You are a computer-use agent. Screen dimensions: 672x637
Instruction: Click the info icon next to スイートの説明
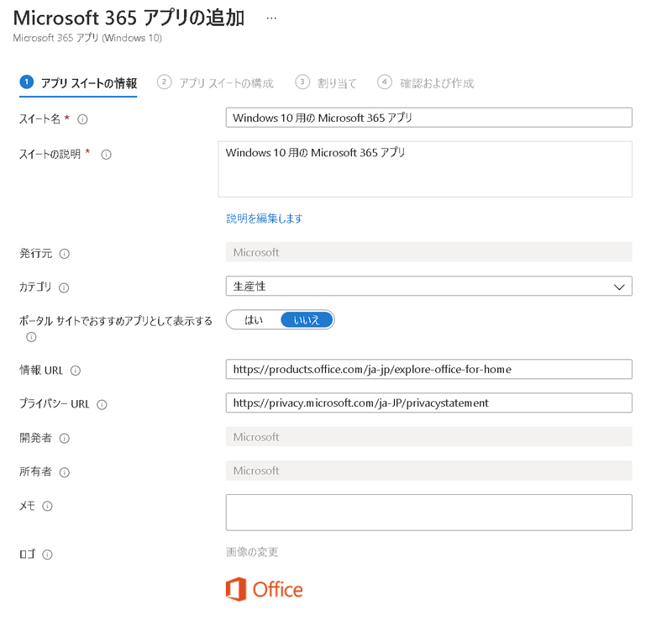pos(106,155)
